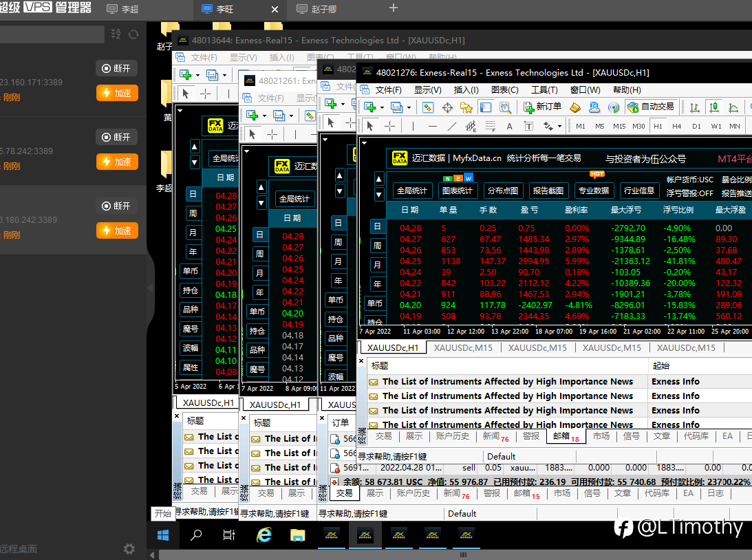Switch to the 日志 terminal tab
This screenshot has height=560, width=752.
(x=716, y=493)
